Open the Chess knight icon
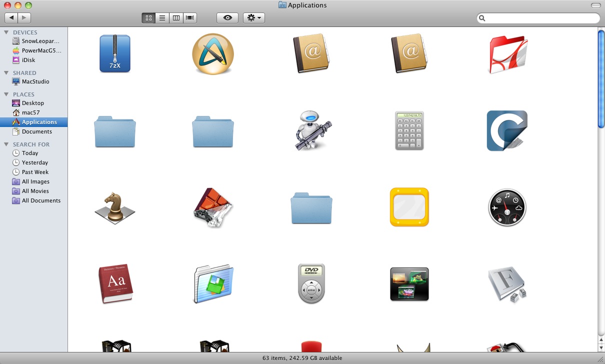605x364 pixels. click(x=115, y=207)
